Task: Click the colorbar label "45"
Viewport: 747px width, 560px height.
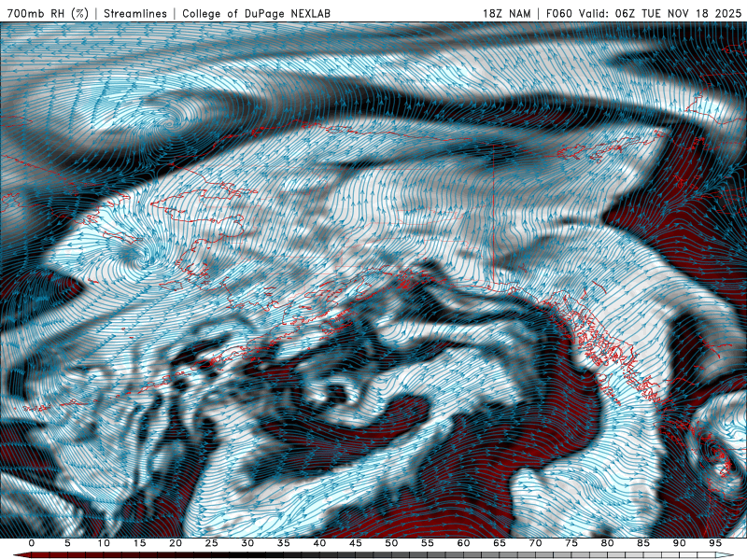Action: click(356, 543)
